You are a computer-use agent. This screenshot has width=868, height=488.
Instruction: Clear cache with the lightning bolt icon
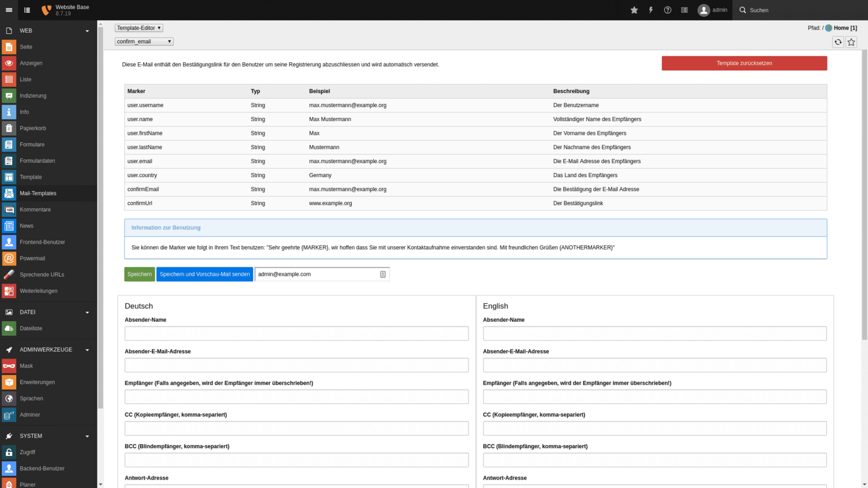click(650, 10)
